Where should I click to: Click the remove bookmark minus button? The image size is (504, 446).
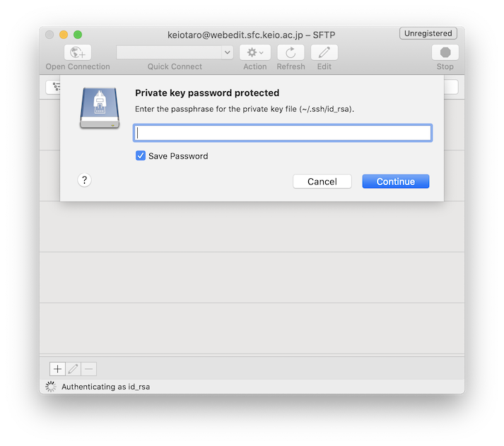click(x=89, y=369)
